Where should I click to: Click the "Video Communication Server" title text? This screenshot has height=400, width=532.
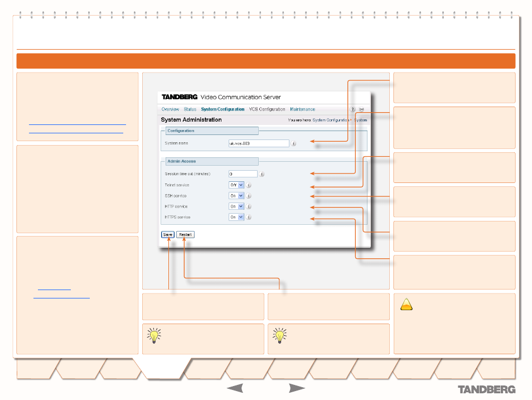(x=240, y=97)
